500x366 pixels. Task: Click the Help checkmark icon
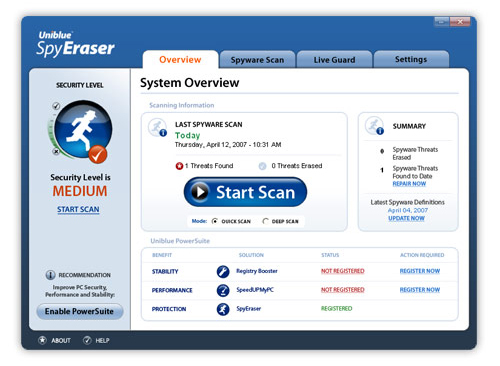coord(87,340)
